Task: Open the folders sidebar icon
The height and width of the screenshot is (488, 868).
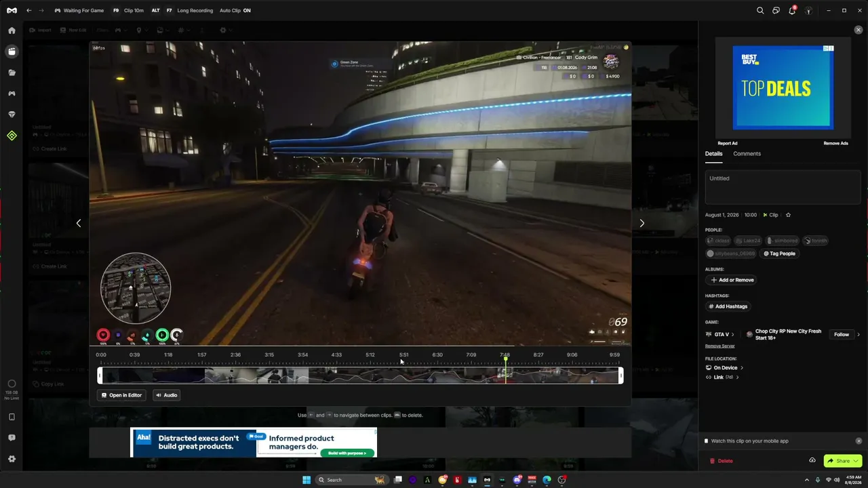Action: coord(12,73)
